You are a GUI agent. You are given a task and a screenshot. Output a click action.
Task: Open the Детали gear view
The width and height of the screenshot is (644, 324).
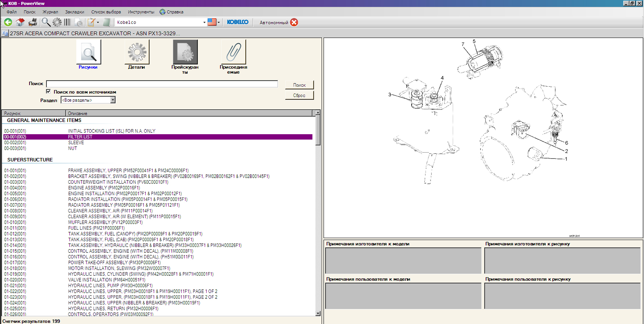137,53
